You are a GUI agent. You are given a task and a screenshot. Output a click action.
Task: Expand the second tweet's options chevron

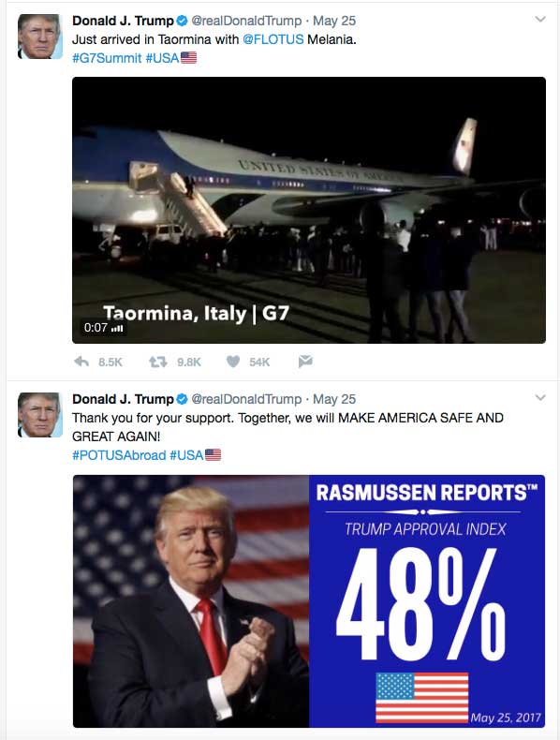pyautogui.click(x=540, y=398)
